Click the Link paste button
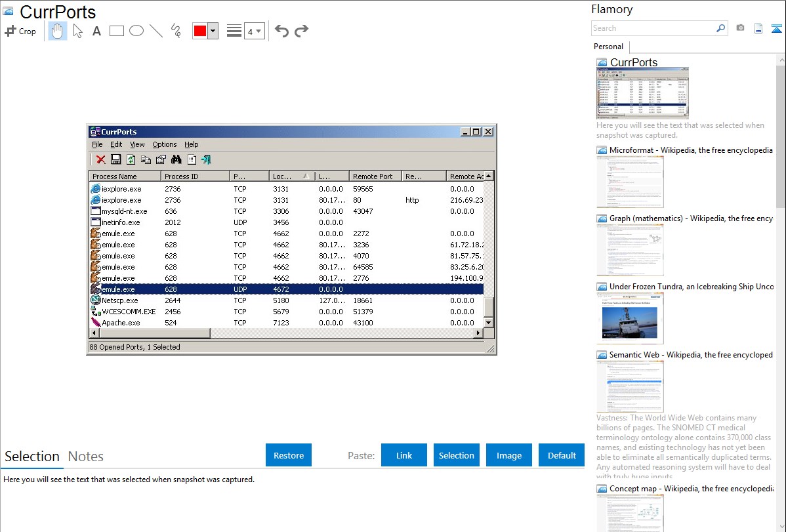 (x=404, y=455)
